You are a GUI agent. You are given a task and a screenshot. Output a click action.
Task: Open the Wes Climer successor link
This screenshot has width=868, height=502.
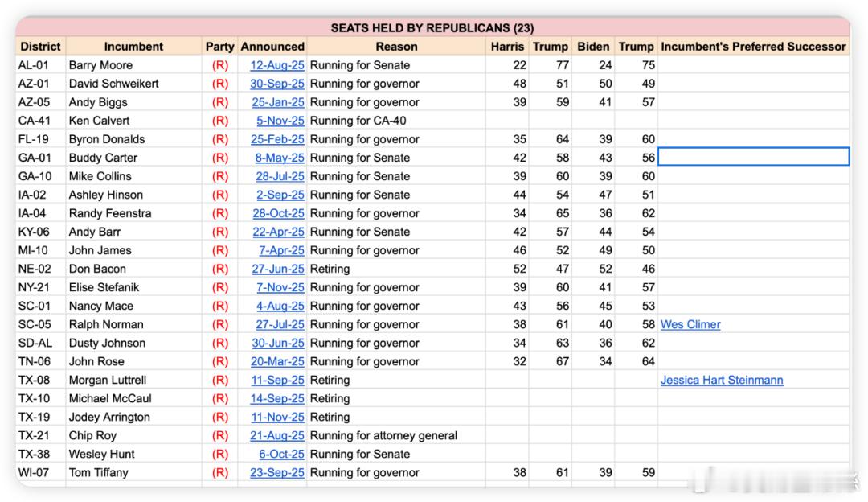point(690,325)
